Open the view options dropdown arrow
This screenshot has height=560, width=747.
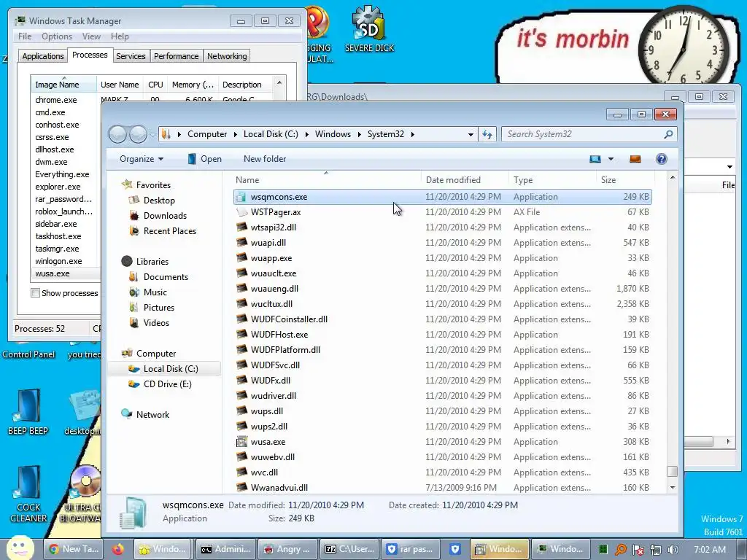tap(611, 159)
